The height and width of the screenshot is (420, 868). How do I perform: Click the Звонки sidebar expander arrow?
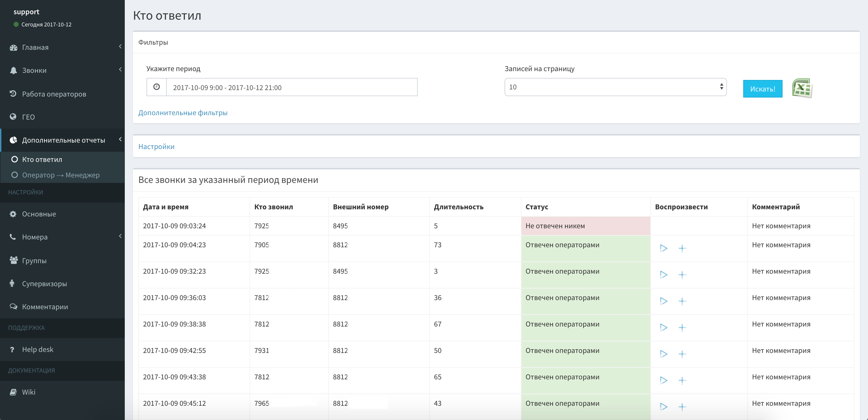click(x=121, y=70)
